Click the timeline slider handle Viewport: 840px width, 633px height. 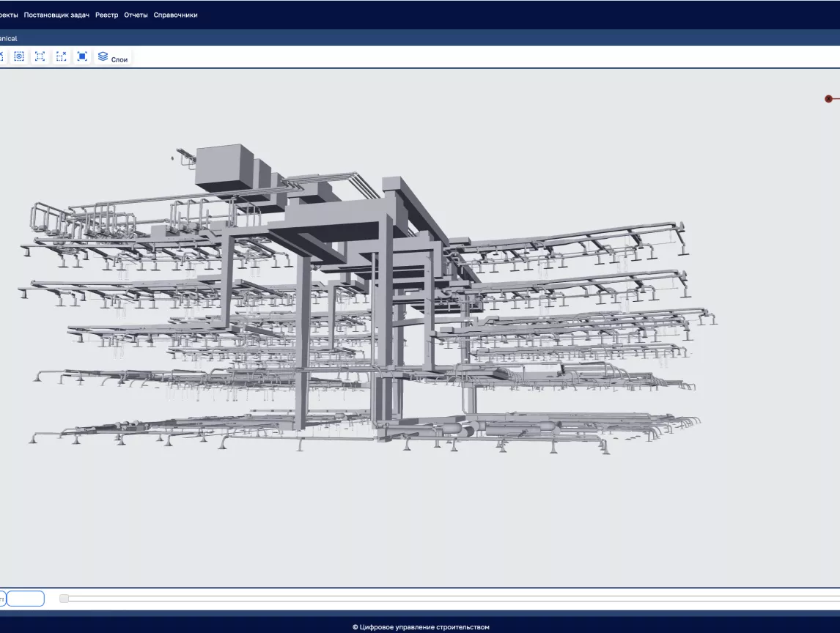point(65,599)
